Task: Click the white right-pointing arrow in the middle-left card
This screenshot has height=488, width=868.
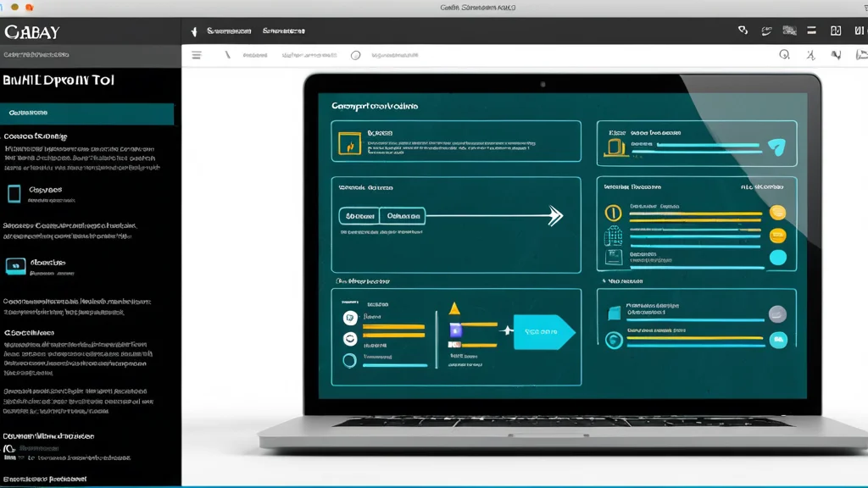Action: 554,215
